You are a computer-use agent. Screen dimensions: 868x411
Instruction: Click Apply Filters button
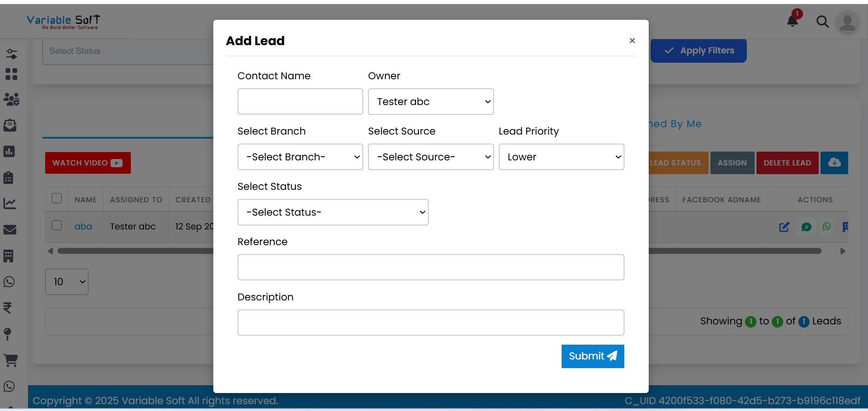coord(698,51)
